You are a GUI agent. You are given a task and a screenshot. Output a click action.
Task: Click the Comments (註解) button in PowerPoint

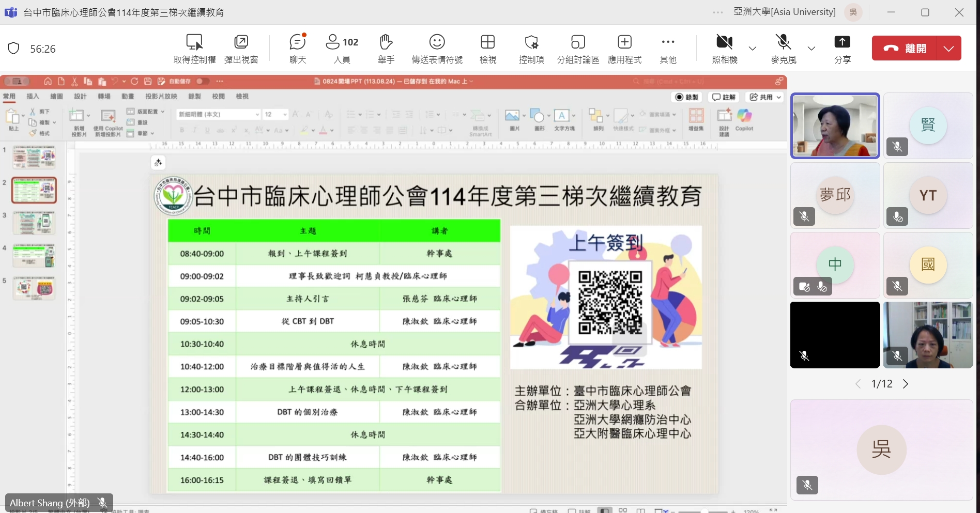[x=724, y=97]
